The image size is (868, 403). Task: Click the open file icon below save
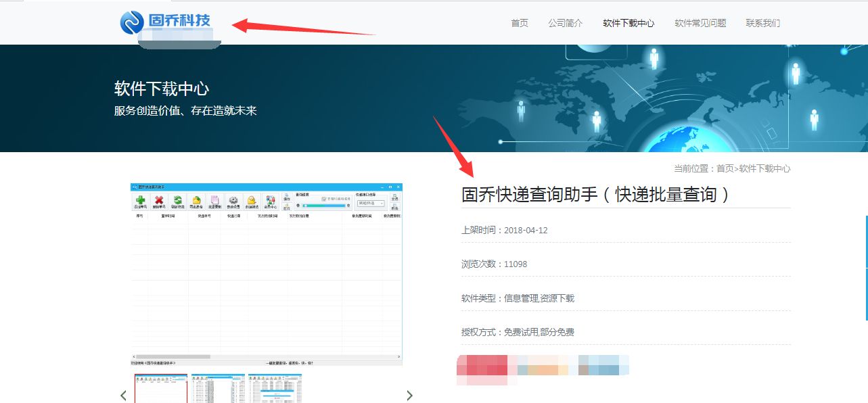point(288,208)
